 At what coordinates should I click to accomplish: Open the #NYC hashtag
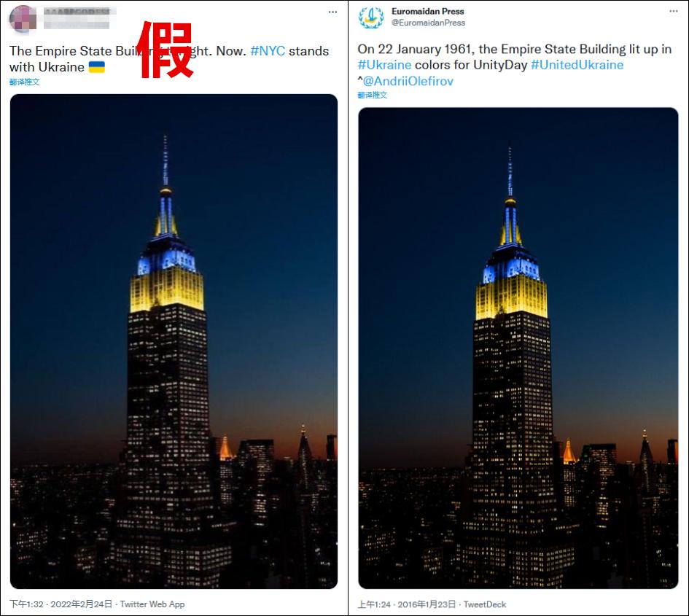pos(268,51)
